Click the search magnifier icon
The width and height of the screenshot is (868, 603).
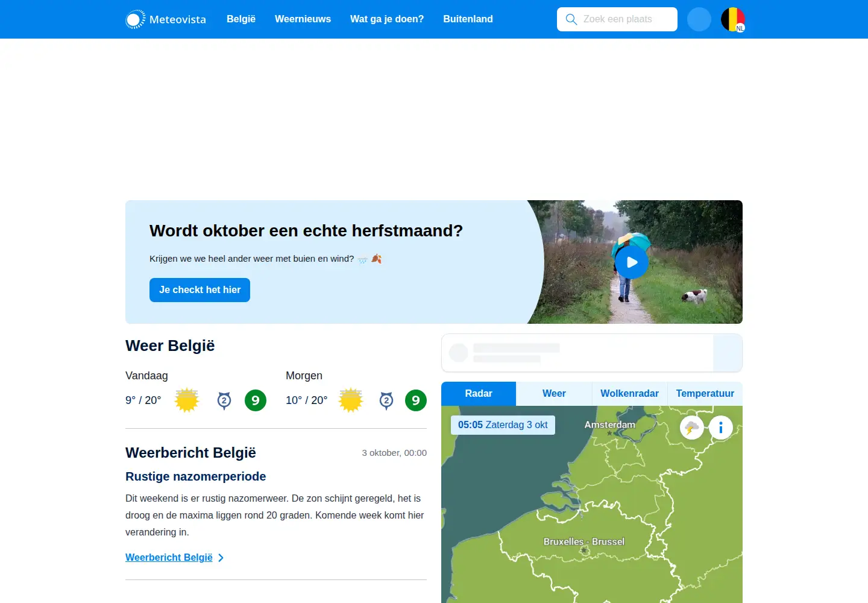[571, 19]
